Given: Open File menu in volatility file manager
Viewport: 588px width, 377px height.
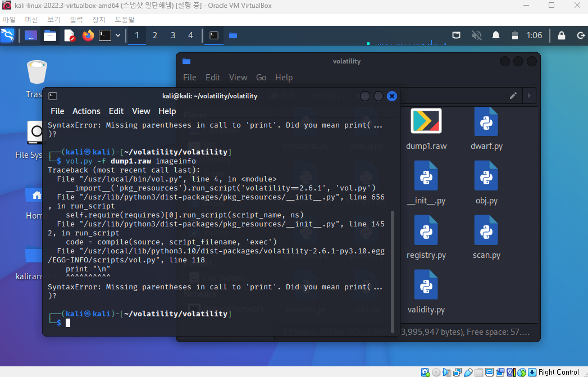Looking at the screenshot, I should tap(190, 78).
